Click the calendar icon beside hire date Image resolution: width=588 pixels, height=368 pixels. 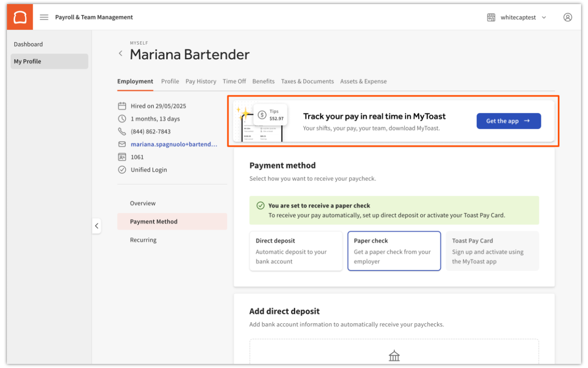click(122, 105)
